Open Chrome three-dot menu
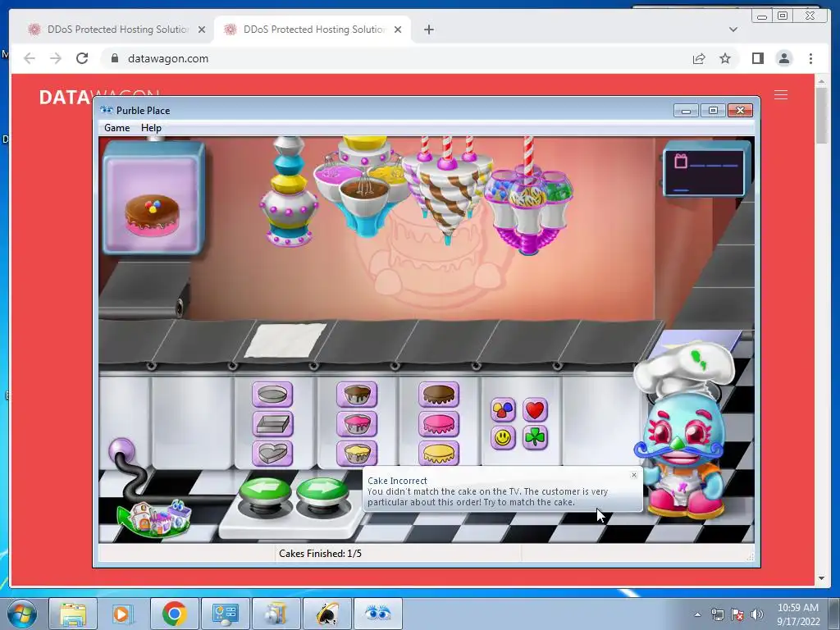This screenshot has height=630, width=840. click(x=810, y=58)
